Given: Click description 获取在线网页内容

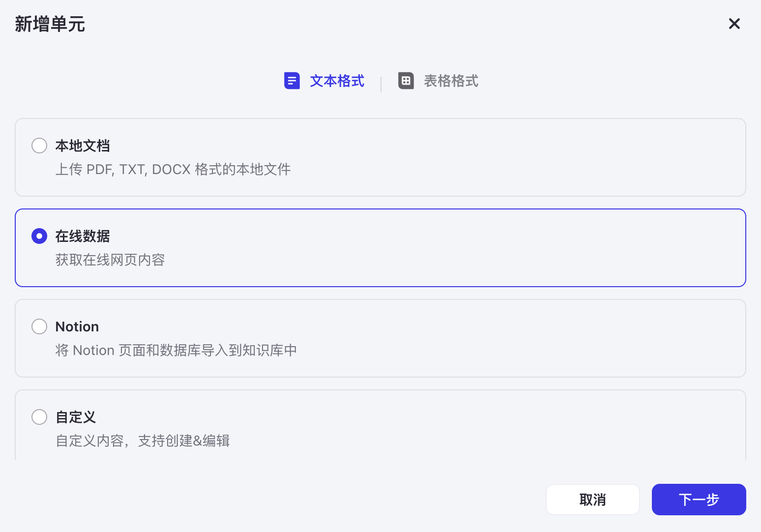Looking at the screenshot, I should click(110, 260).
